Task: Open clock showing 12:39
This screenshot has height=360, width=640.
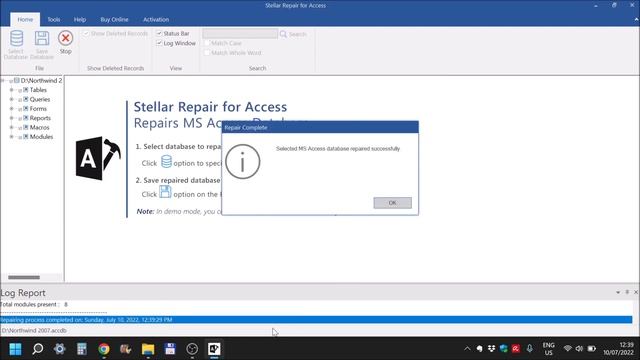Action: pos(618,349)
